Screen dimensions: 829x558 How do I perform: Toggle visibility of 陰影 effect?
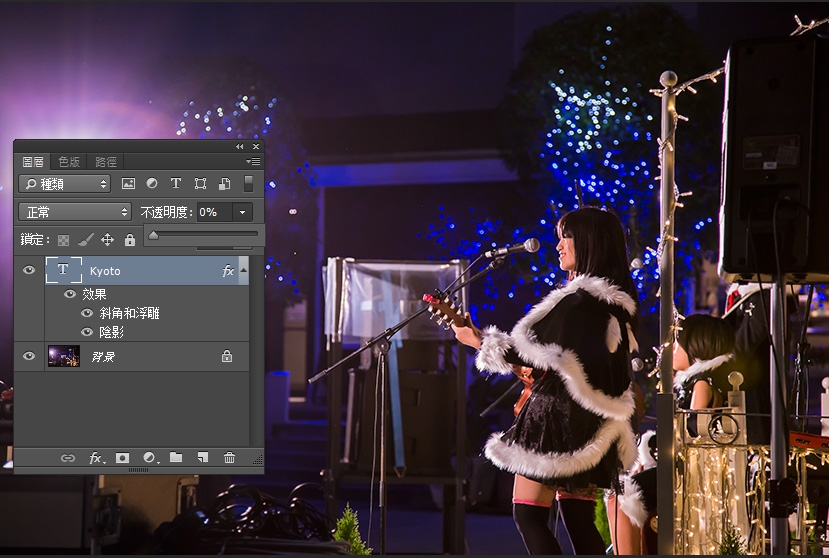(x=87, y=332)
